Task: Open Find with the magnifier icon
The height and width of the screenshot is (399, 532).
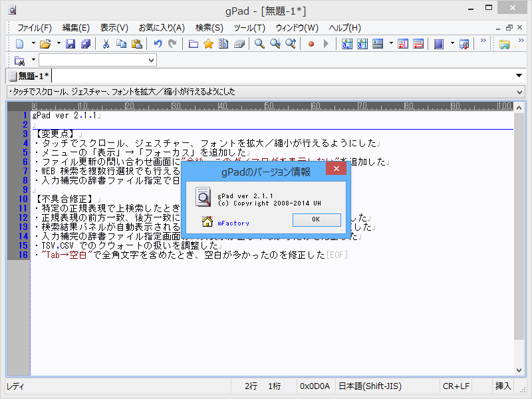Action: (259, 44)
